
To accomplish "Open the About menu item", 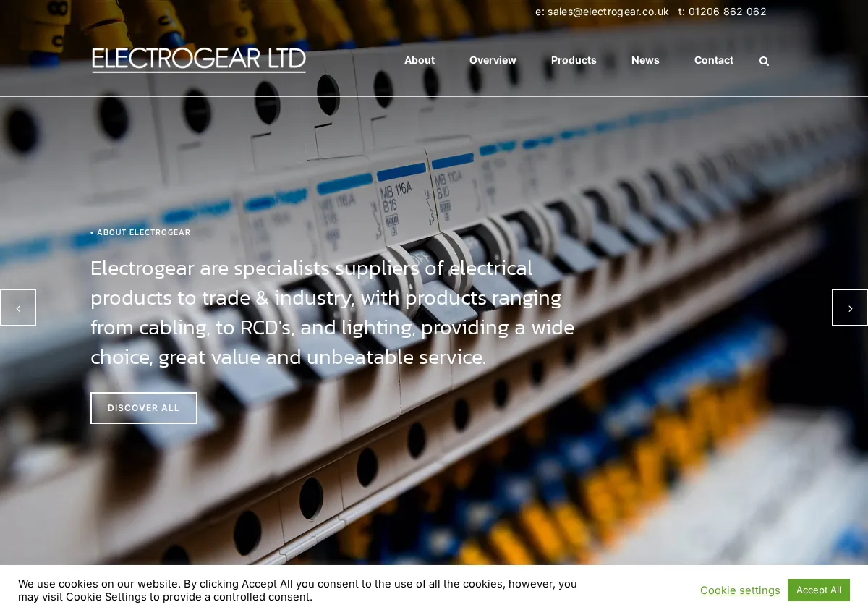I will pyautogui.click(x=420, y=60).
